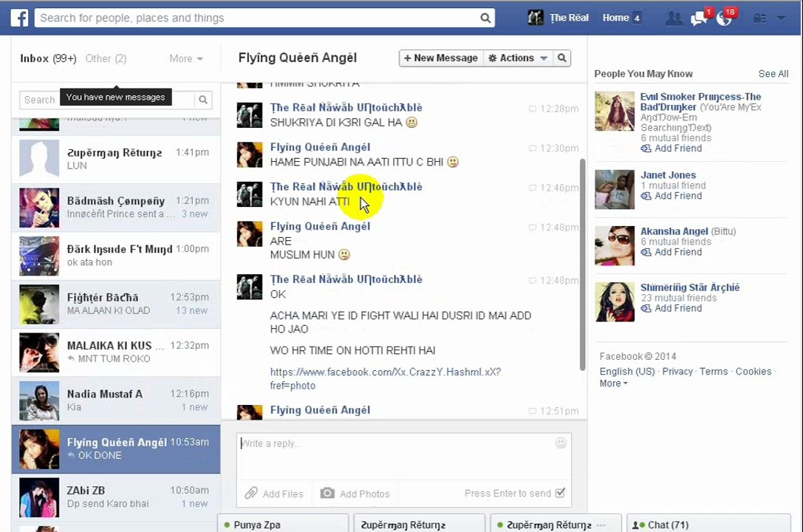Click The Rēal profile picture in top bar

click(x=536, y=18)
